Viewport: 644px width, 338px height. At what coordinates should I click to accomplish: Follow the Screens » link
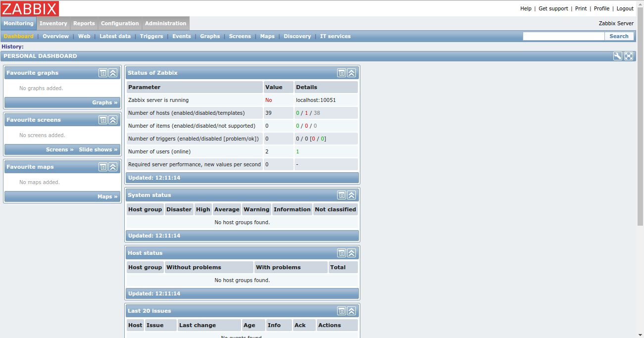pyautogui.click(x=60, y=149)
